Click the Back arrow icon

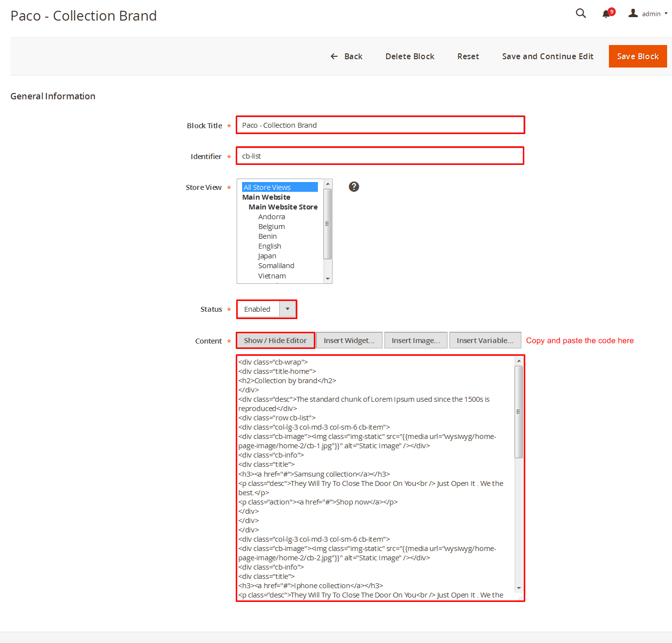pos(334,56)
